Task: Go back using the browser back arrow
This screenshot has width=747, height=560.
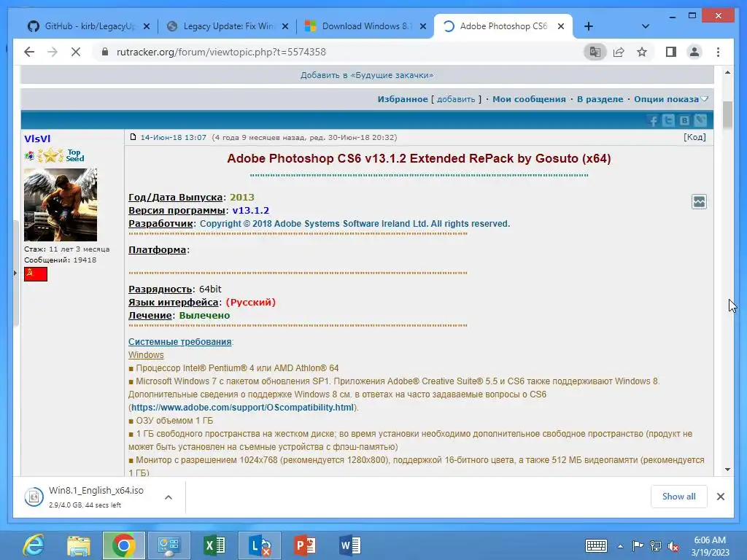Action: point(29,52)
